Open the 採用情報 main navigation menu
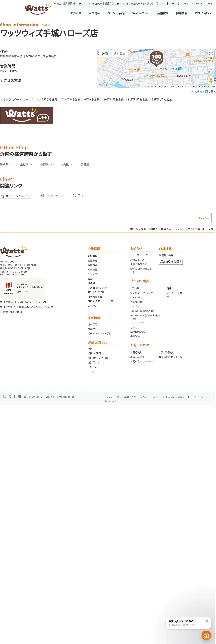This screenshot has height=644, width=216. 182,13
